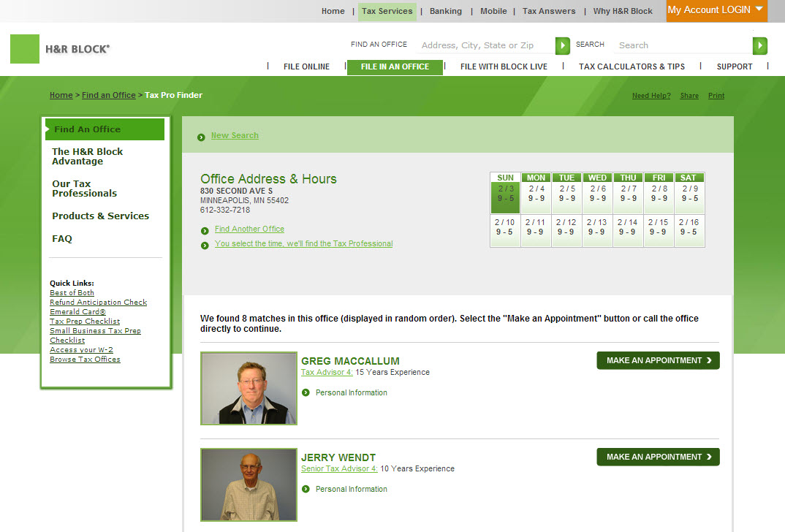Screen dimensions: 785x532
Task: Open the Best of Both quick link
Action: pos(72,293)
